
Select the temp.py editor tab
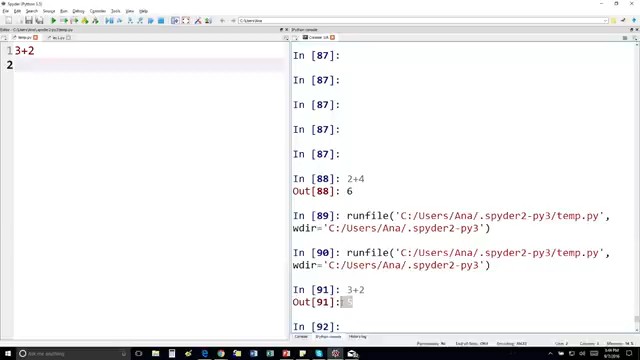[24, 38]
